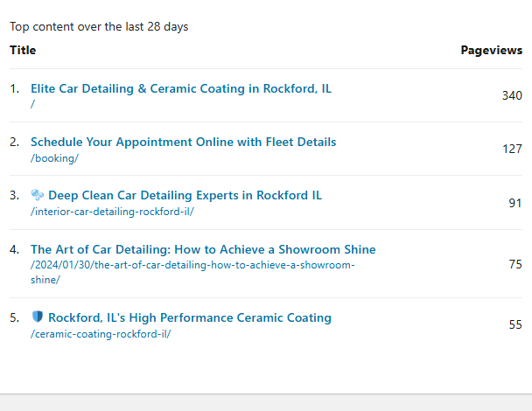532x411 pixels.
Task: Select the 91 pageviews figure
Action: tap(514, 203)
